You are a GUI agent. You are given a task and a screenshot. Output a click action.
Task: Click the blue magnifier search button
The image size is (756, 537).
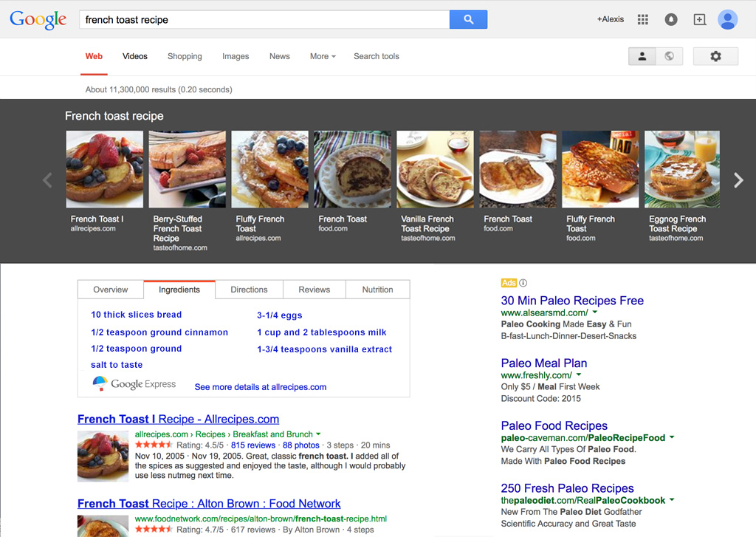tap(468, 20)
